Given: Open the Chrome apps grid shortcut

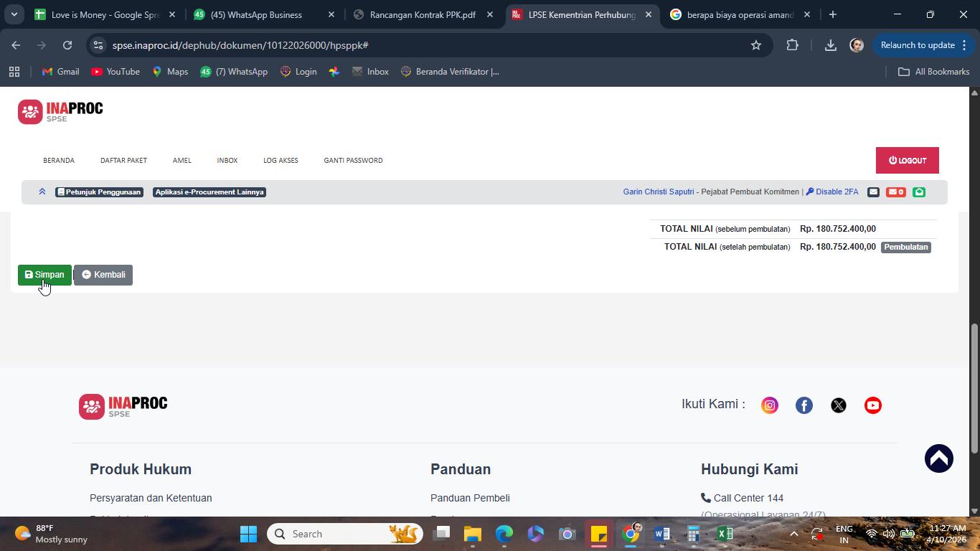Looking at the screenshot, I should (x=14, y=72).
